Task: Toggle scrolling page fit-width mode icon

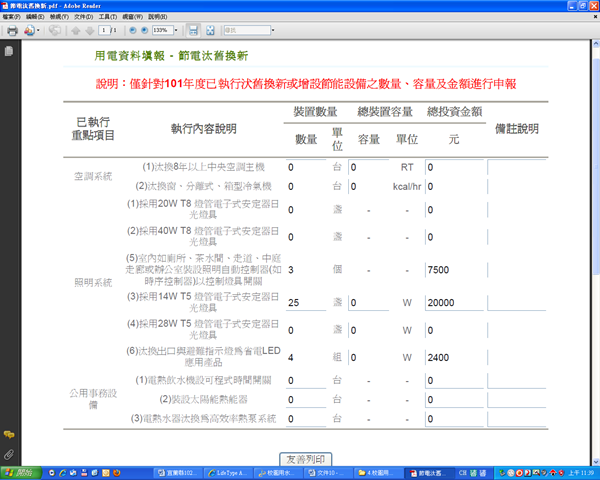Action: (193, 30)
